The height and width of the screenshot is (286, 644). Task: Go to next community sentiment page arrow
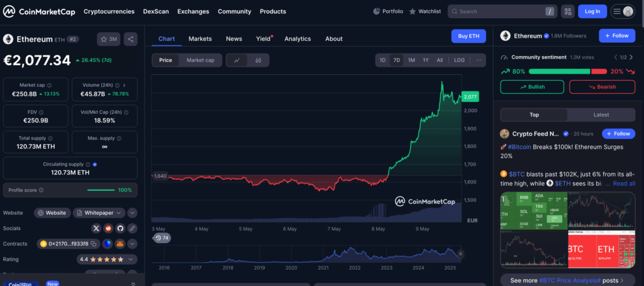631,57
